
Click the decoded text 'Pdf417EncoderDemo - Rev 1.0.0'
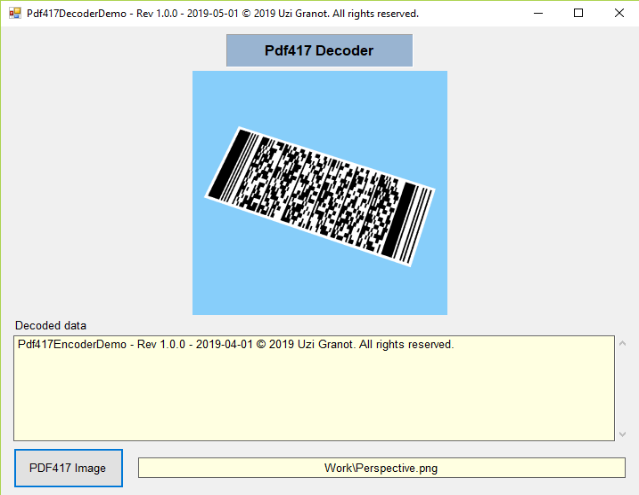[101, 345]
